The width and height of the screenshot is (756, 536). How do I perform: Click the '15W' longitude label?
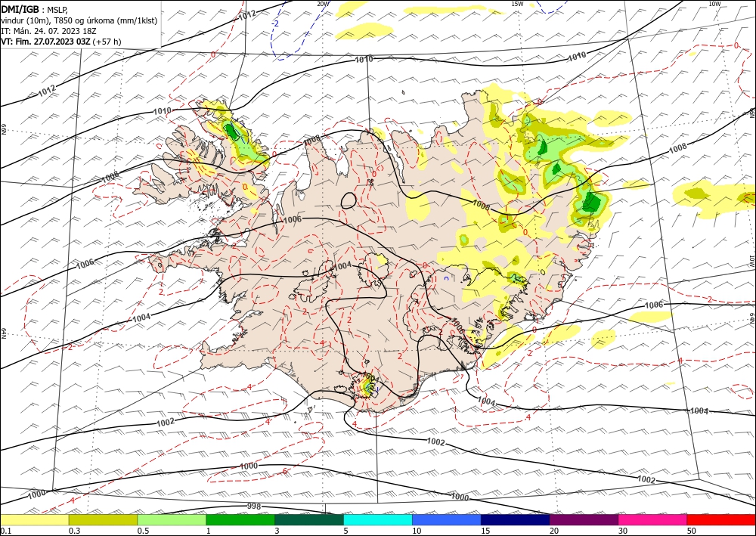(x=517, y=4)
